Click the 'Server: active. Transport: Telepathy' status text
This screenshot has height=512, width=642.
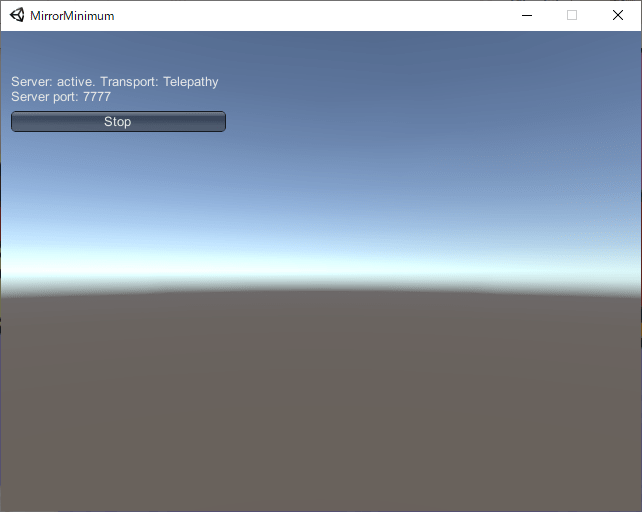[115, 82]
